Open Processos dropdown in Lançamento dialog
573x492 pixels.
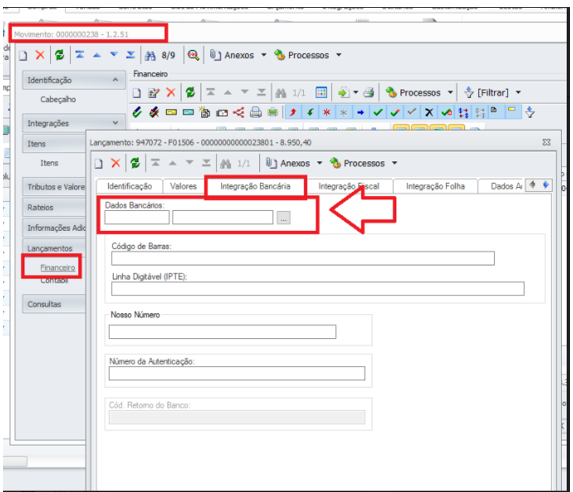(x=363, y=163)
